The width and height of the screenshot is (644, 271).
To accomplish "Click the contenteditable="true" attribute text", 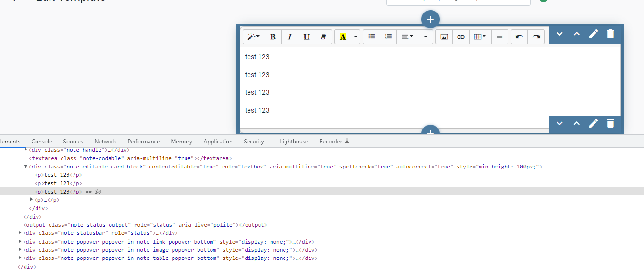I will point(184,167).
